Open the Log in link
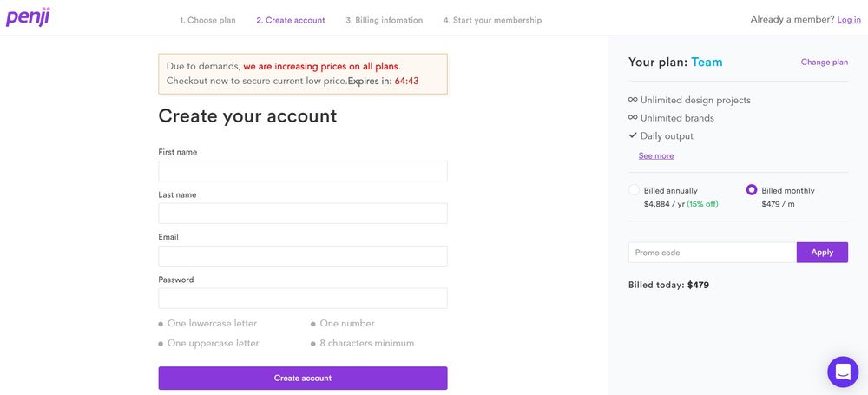Screen dimensions: 868x395 [x=849, y=20]
